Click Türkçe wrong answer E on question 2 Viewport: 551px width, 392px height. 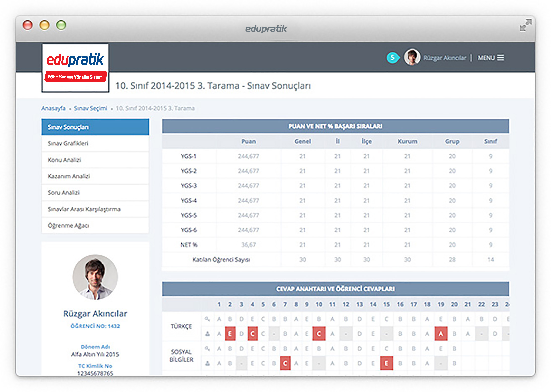pyautogui.click(x=230, y=334)
